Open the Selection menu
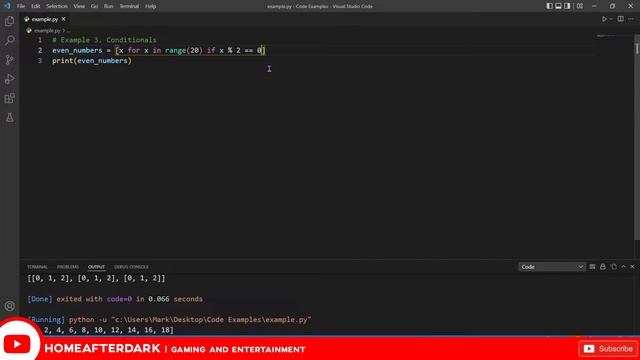The width and height of the screenshot is (640, 360). coord(57,6)
